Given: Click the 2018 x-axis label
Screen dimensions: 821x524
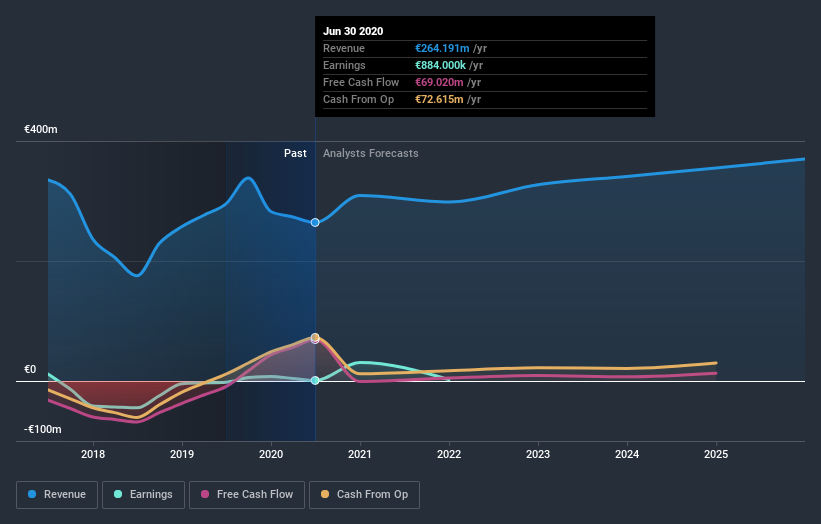Looking at the screenshot, I should point(93,454).
